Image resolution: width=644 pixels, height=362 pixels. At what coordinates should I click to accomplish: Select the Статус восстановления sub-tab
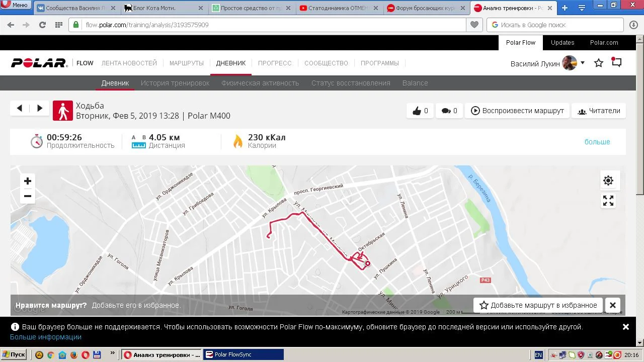[351, 83]
